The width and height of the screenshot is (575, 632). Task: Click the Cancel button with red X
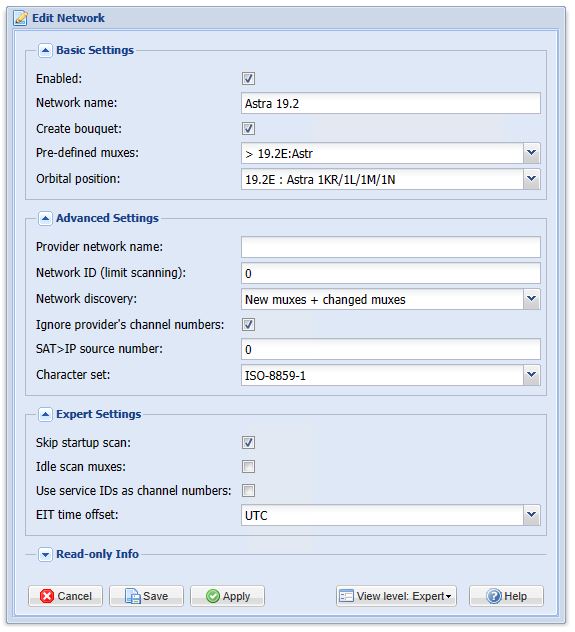point(65,596)
